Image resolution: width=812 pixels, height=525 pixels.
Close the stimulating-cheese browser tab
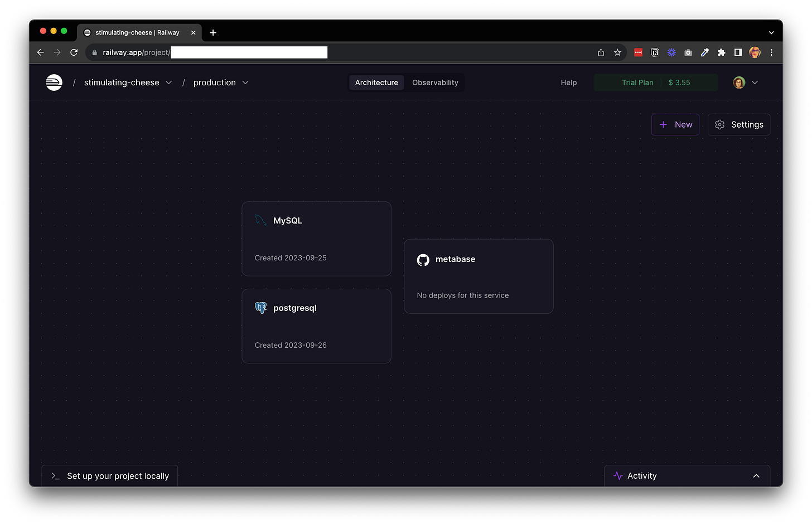point(194,33)
